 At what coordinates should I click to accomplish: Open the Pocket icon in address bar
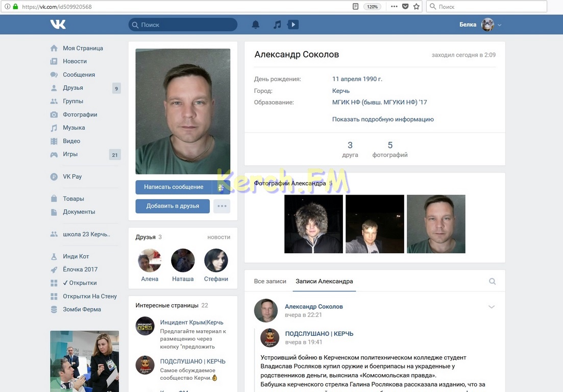click(x=405, y=7)
